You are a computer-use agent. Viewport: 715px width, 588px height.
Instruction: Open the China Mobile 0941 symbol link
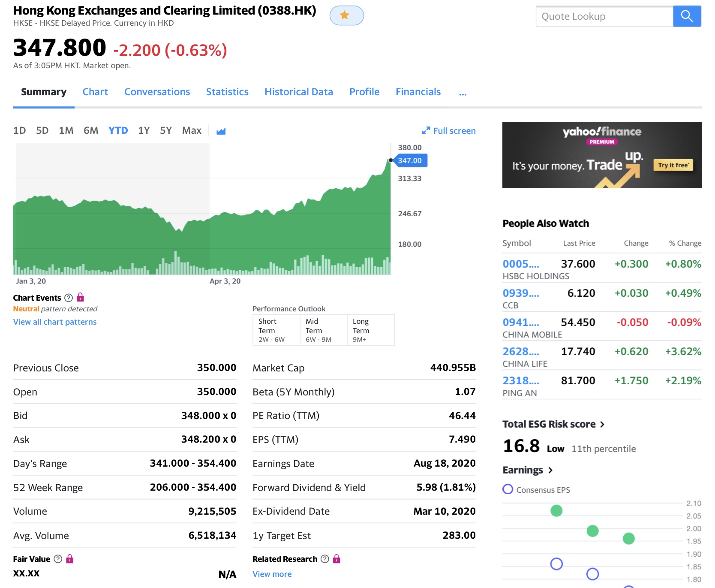(521, 322)
